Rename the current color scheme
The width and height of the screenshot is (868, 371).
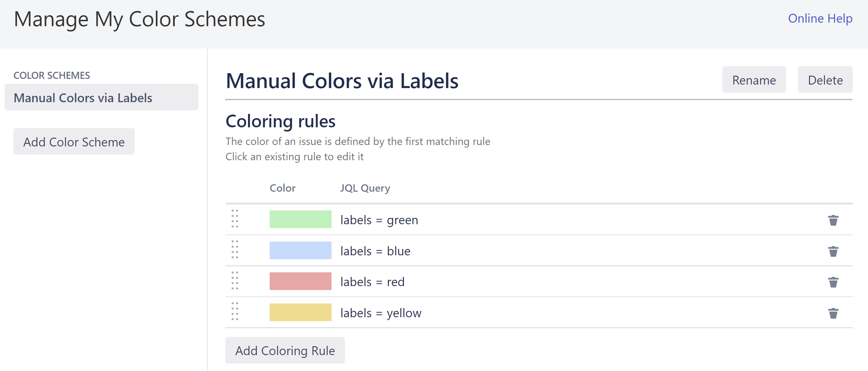click(x=753, y=80)
